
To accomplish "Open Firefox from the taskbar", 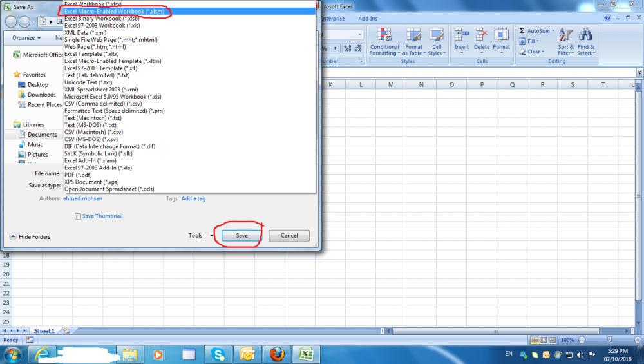I will pyautogui.click(x=277, y=354).
